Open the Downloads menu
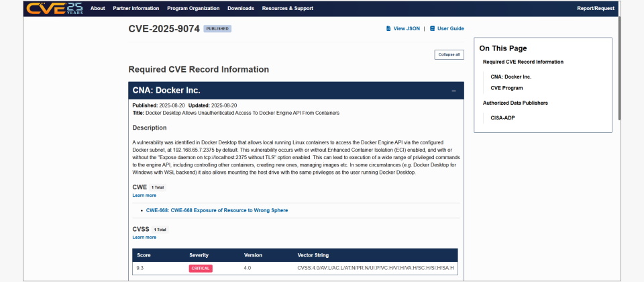This screenshot has width=644, height=282. 241,9
